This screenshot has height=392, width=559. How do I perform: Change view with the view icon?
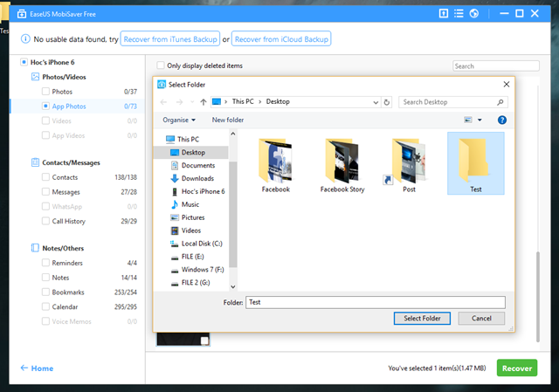pyautogui.click(x=468, y=120)
